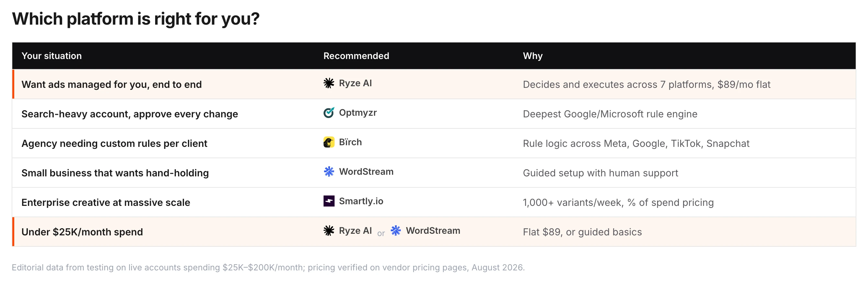Select the 'Optmyzr' recommended name
The image size is (868, 284).
click(358, 112)
